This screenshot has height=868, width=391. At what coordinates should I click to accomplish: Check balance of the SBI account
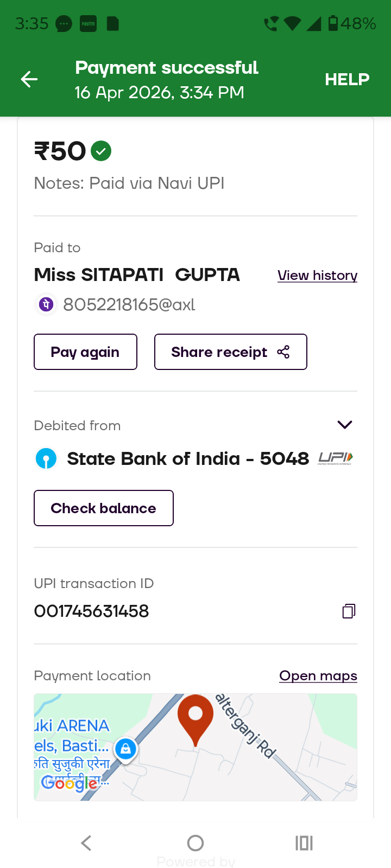(103, 508)
